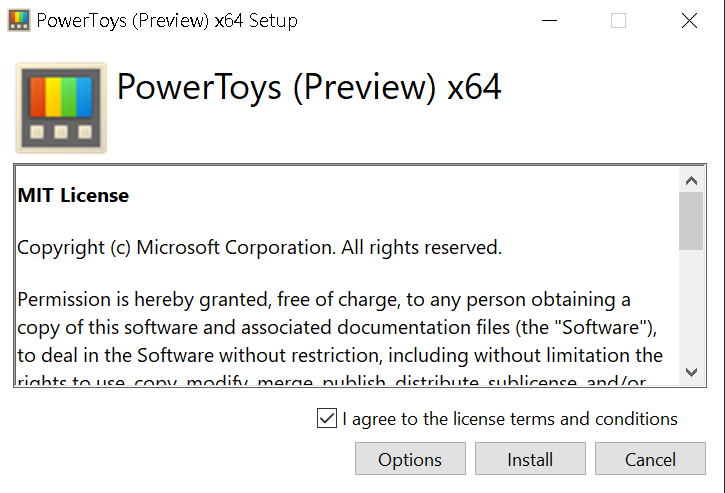This screenshot has width=725, height=493.
Task: Click the 'PowerToys (Preview) x64 Setup' title bar text
Action: 167,21
